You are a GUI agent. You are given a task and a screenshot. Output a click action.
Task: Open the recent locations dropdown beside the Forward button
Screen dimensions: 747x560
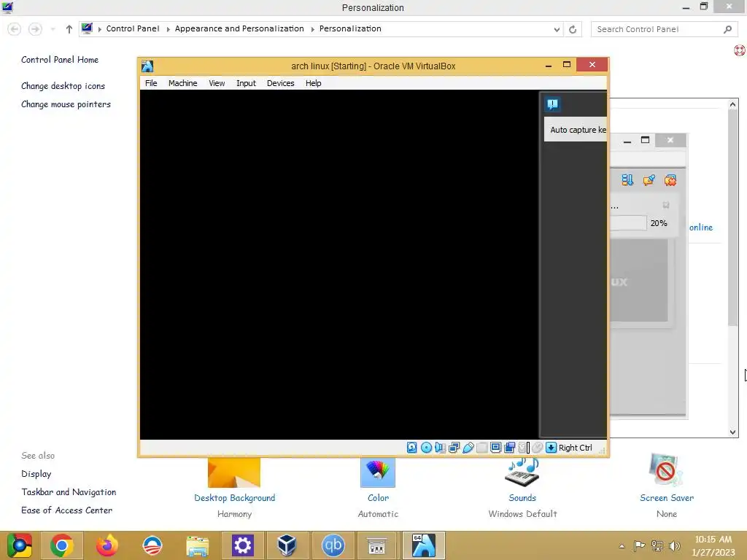pos(53,29)
